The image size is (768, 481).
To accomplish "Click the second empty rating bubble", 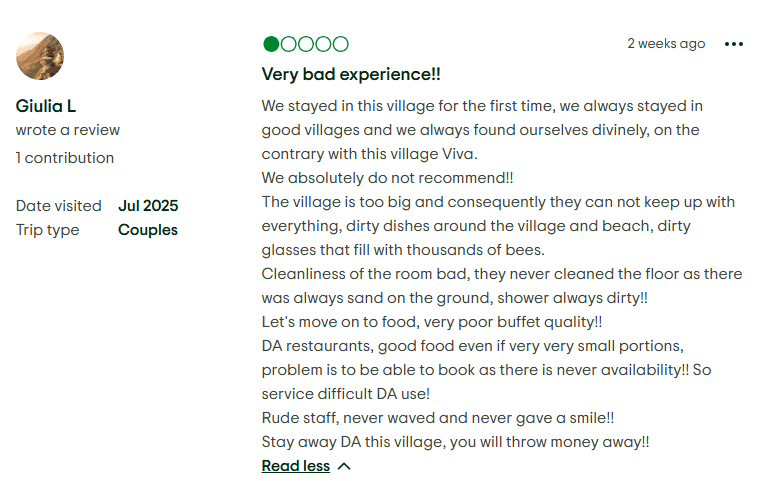I will click(289, 44).
